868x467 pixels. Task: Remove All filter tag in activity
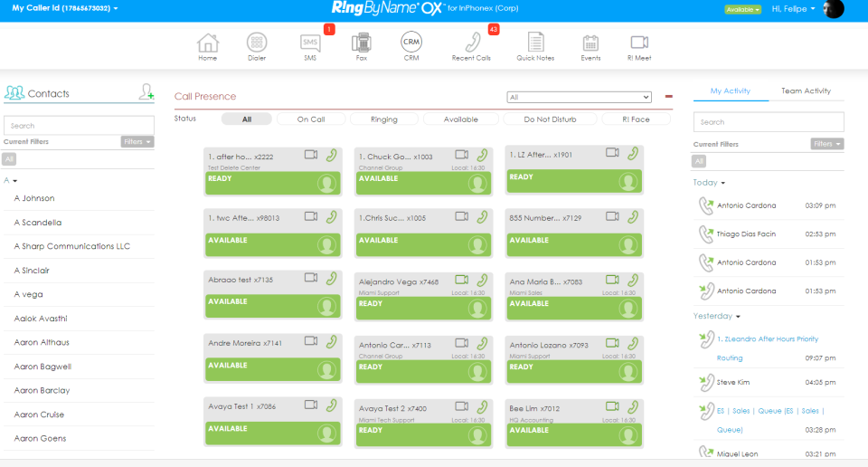click(699, 161)
